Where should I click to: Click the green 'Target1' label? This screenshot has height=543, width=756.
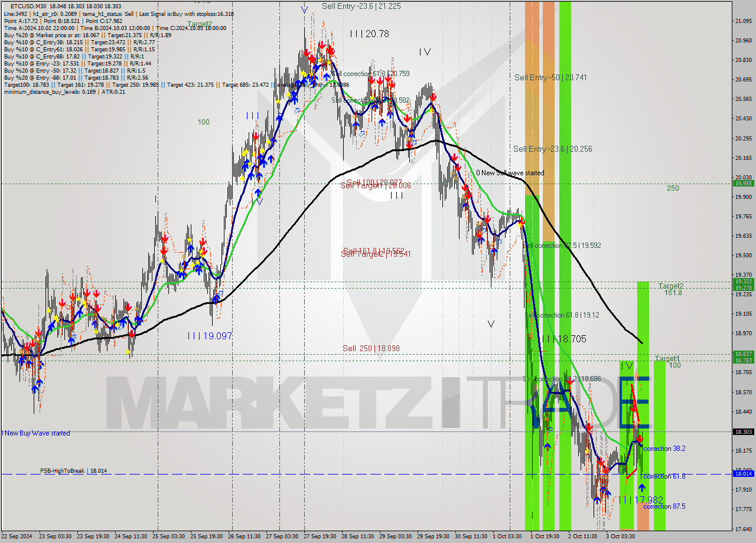[x=667, y=359]
